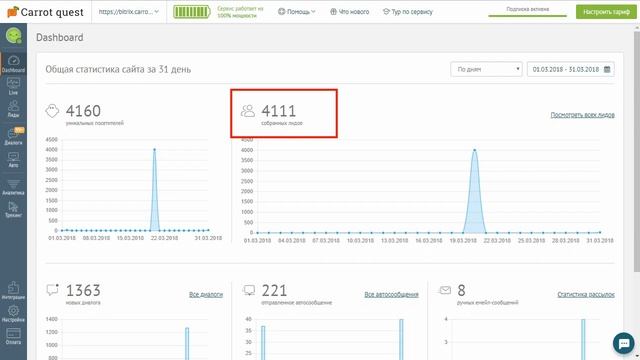Click Статистика рассылок link
This screenshot has width=640, height=360.
pyautogui.click(x=586, y=294)
